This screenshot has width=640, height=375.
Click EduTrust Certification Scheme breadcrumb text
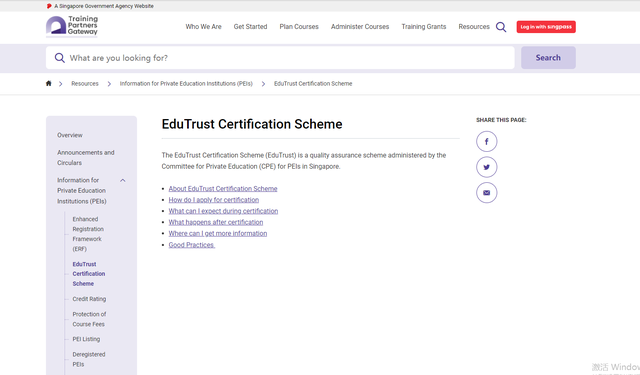pyautogui.click(x=313, y=84)
